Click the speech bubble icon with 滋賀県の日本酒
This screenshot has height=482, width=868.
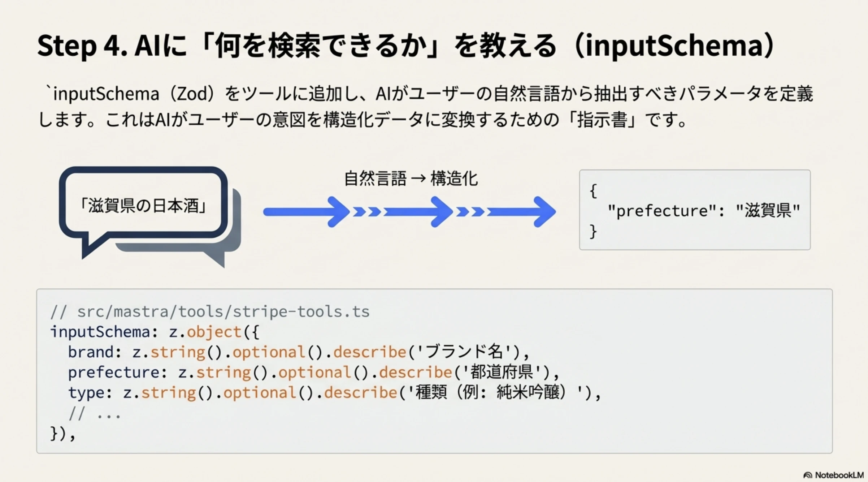pyautogui.click(x=149, y=217)
